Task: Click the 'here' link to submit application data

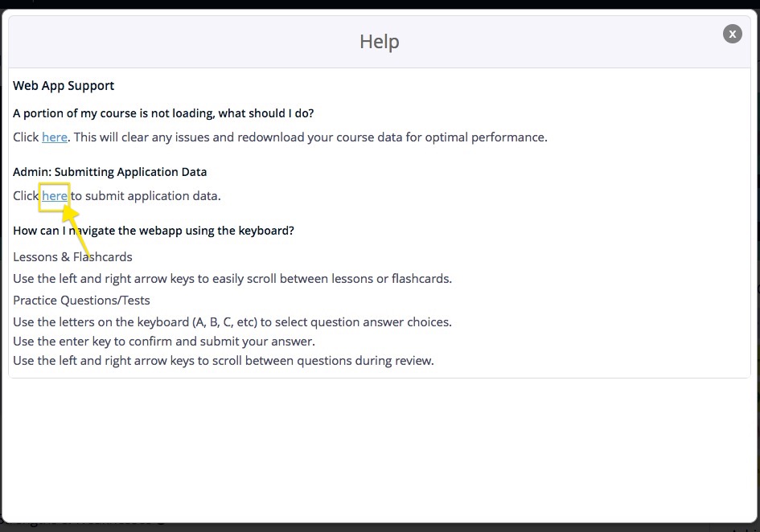Action: pos(55,196)
